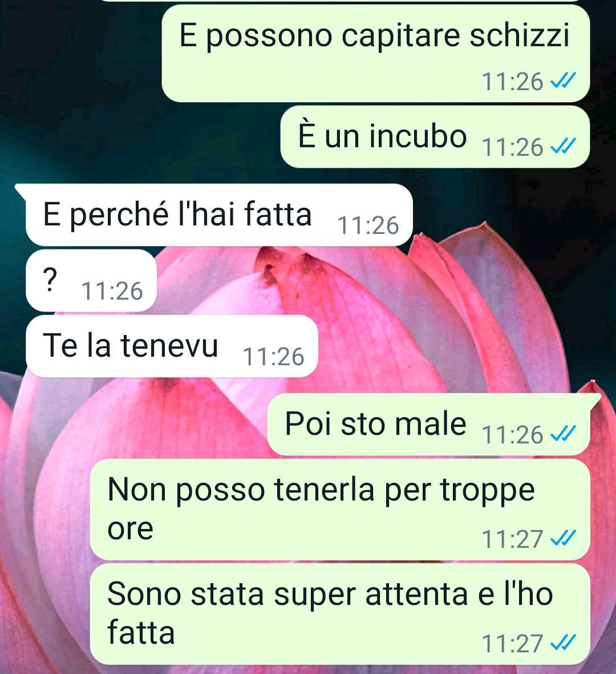Tap the 11:26 timestamp beside the '?' message
The image size is (616, 674).
pos(112,291)
